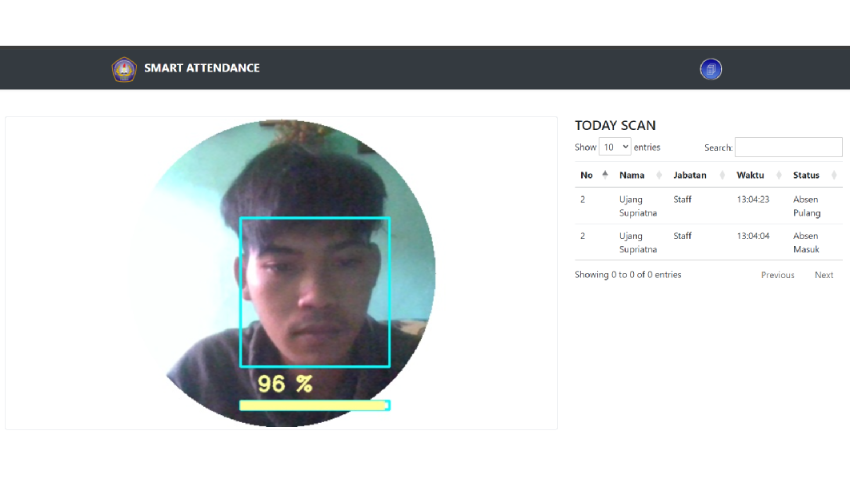This screenshot has height=500, width=850.
Task: Click into the Search input field
Action: point(788,147)
